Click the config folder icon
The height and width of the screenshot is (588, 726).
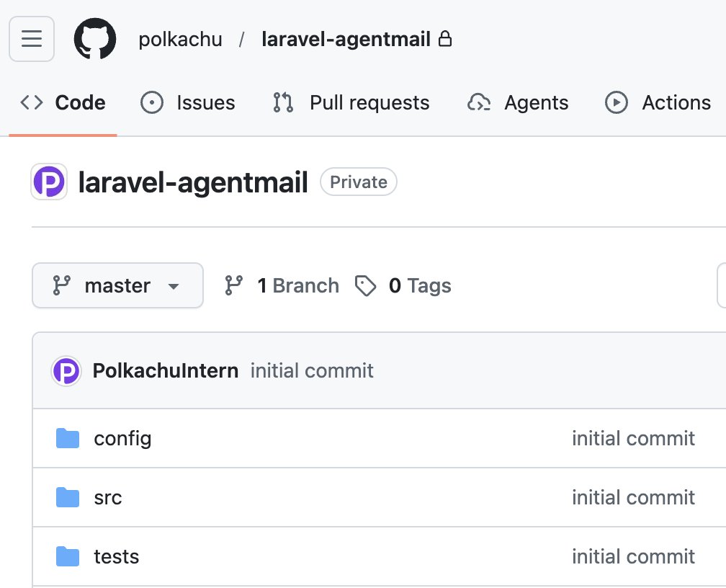[x=68, y=438]
